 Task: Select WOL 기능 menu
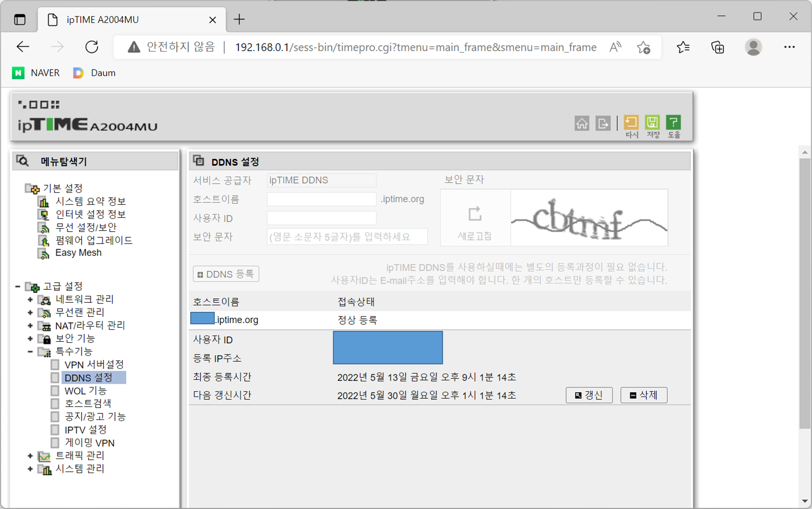[x=86, y=390]
